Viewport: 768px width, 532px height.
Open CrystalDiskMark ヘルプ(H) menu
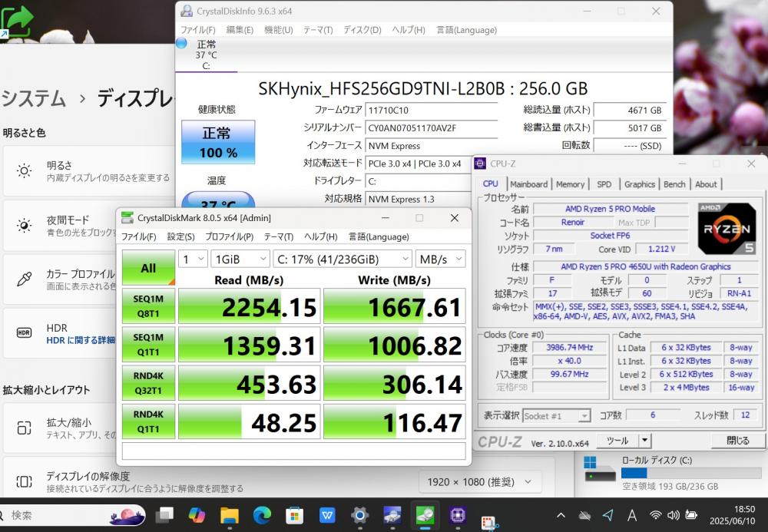tap(321, 236)
